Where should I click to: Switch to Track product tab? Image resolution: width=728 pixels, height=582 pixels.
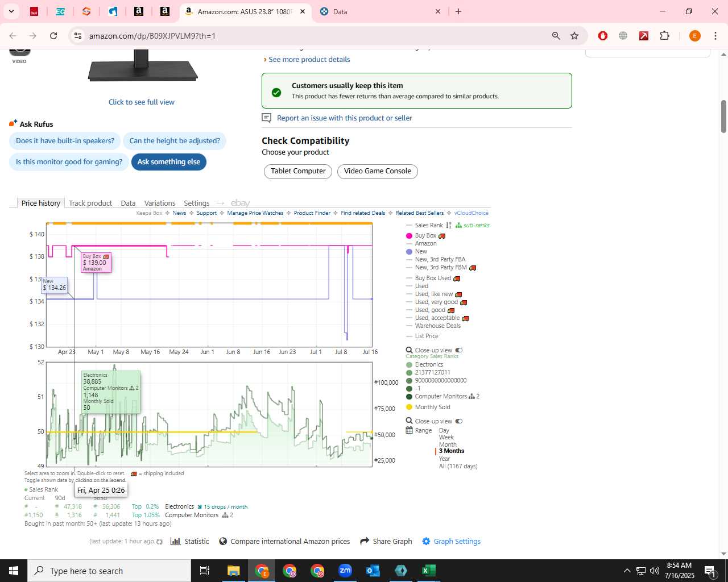click(x=90, y=203)
